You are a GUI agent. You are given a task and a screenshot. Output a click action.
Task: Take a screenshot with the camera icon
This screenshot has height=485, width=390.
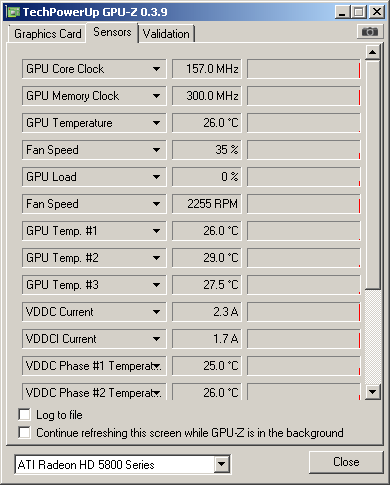[370, 32]
